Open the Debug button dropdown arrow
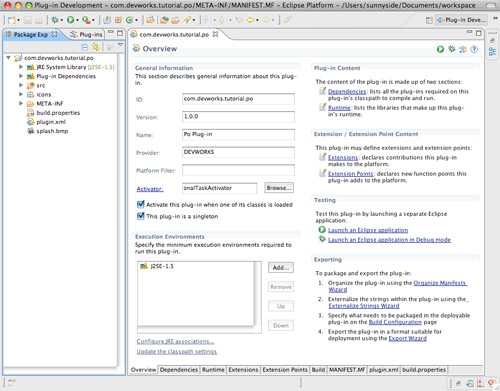The height and width of the screenshot is (391, 500). point(62,20)
